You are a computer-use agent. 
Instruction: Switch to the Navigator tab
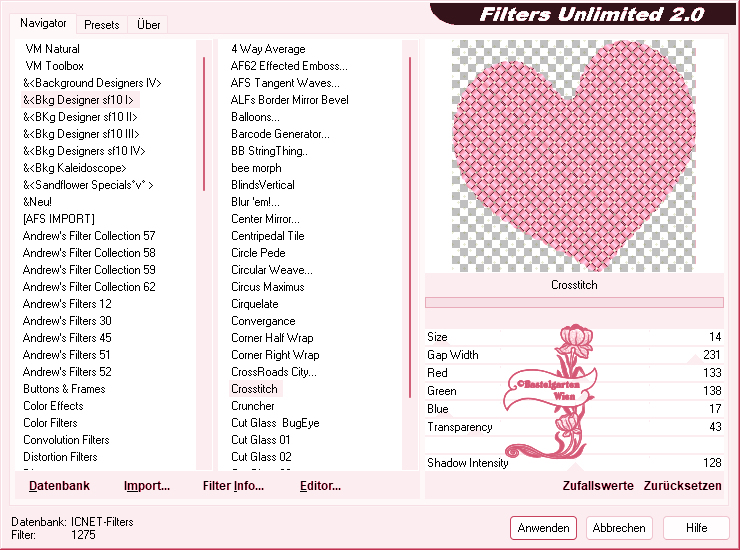[x=43, y=23]
